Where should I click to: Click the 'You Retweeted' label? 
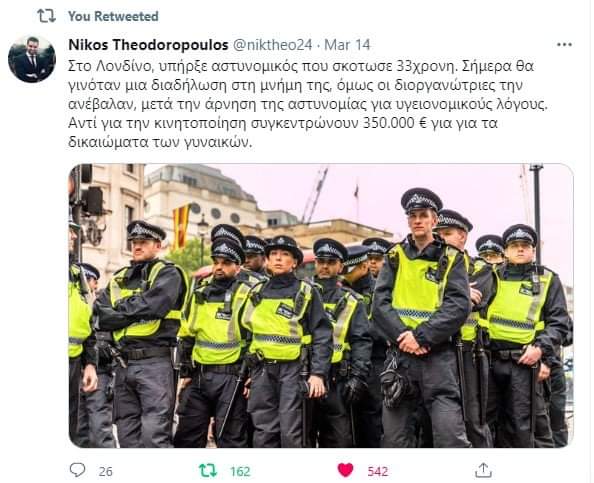(113, 16)
